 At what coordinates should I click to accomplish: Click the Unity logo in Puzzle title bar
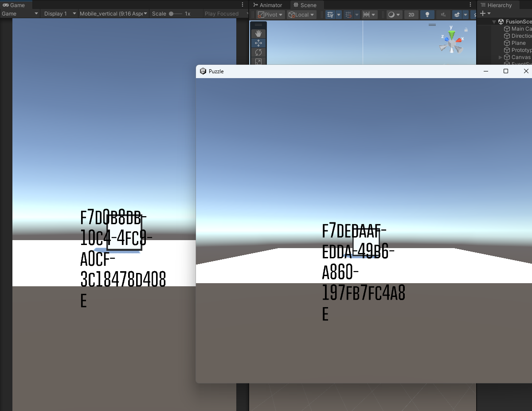point(203,71)
